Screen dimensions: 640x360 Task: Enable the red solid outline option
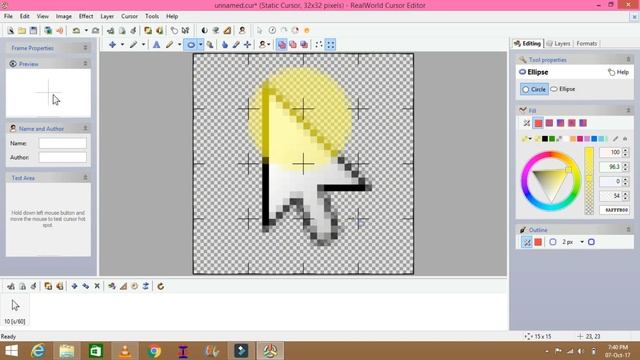point(538,242)
